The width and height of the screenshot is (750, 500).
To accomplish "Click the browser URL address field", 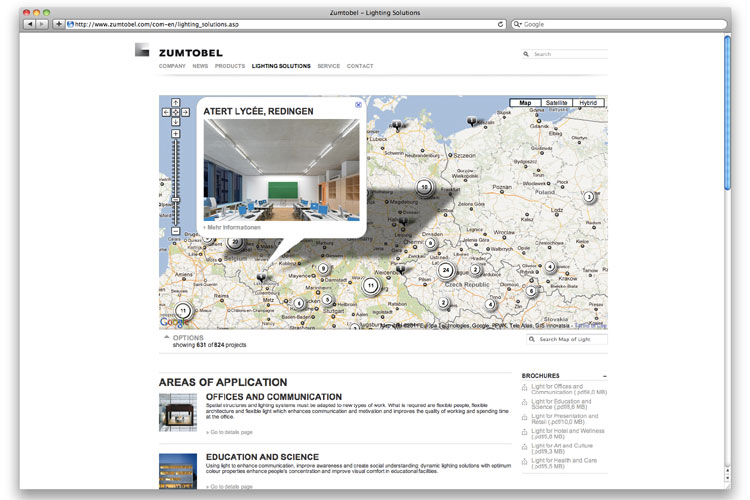I will (286, 24).
